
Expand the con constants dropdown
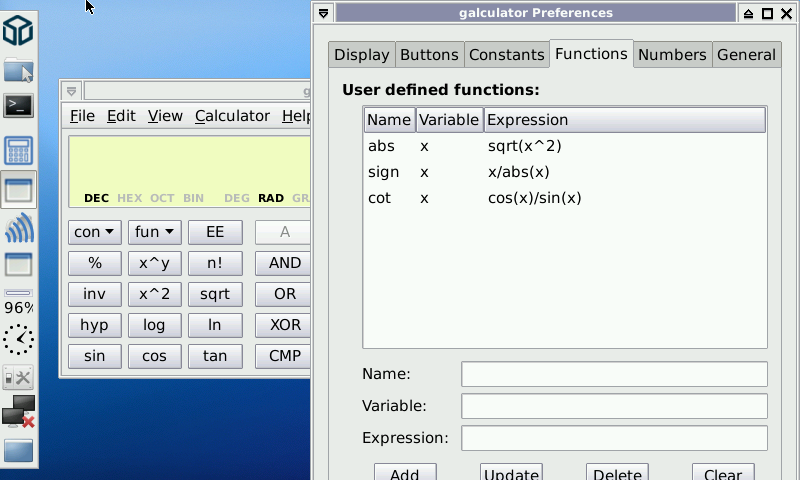click(x=94, y=232)
